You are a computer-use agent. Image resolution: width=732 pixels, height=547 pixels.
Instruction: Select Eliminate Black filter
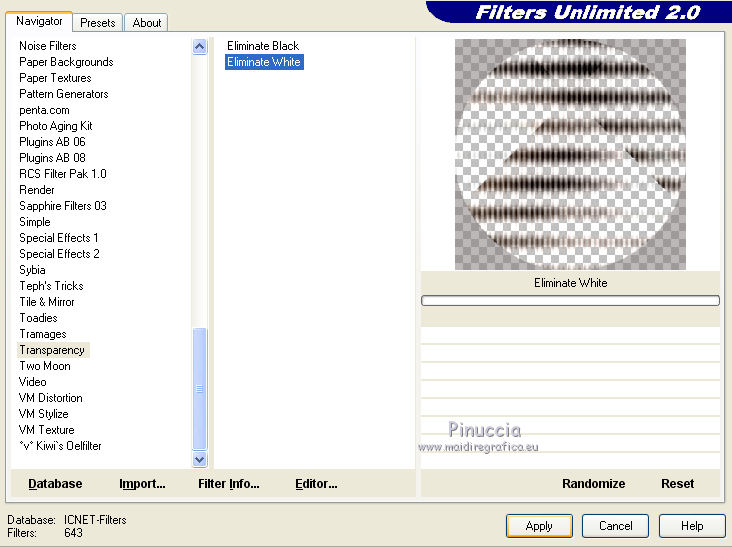coord(263,46)
